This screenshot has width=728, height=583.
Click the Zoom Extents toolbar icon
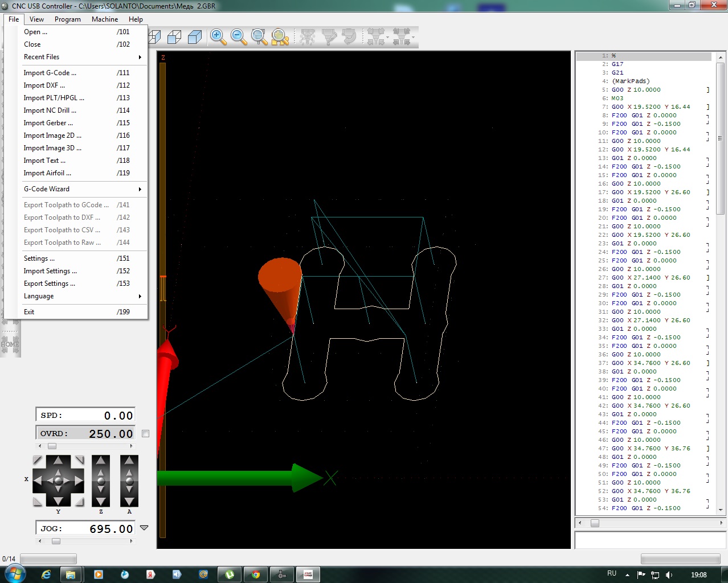[x=280, y=36]
